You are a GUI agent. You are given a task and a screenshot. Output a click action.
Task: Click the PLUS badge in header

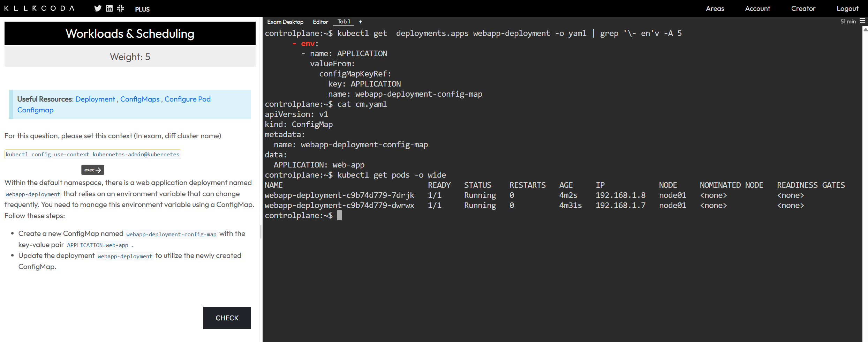click(x=142, y=9)
